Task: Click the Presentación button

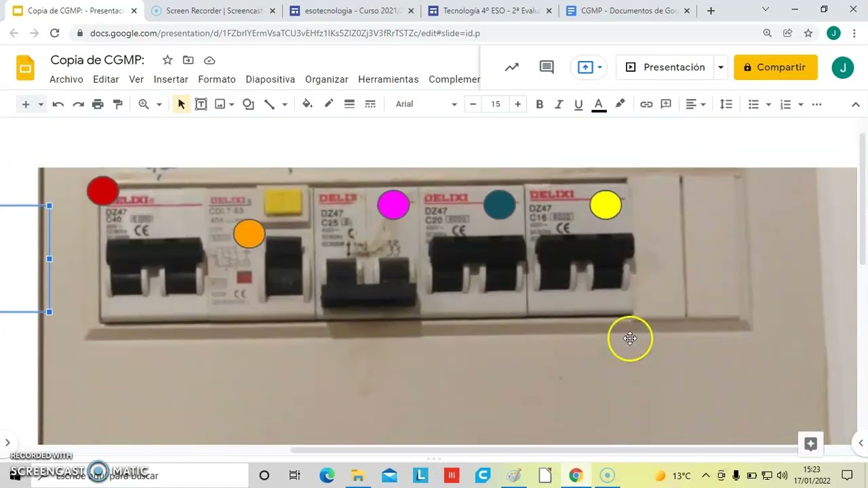Action: [x=665, y=67]
